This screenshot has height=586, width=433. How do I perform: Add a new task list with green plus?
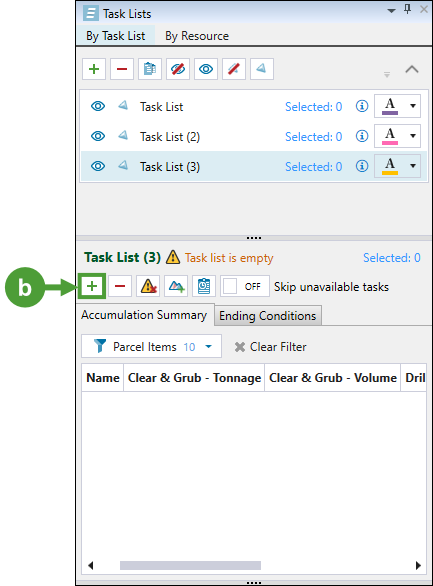click(x=94, y=69)
